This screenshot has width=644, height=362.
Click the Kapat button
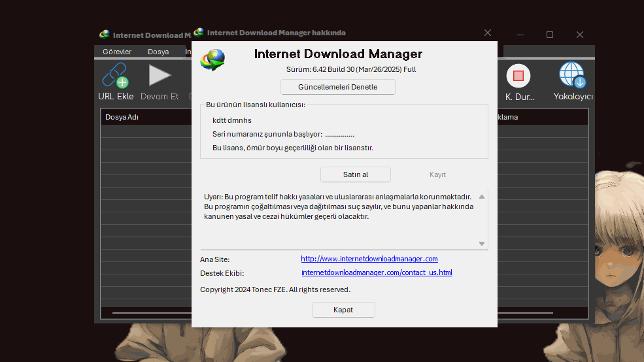click(x=343, y=310)
